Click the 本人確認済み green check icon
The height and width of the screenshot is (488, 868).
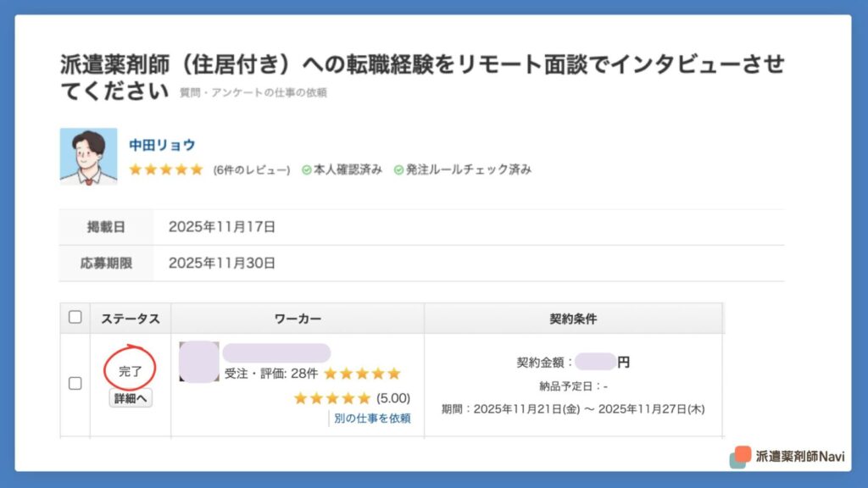[307, 169]
